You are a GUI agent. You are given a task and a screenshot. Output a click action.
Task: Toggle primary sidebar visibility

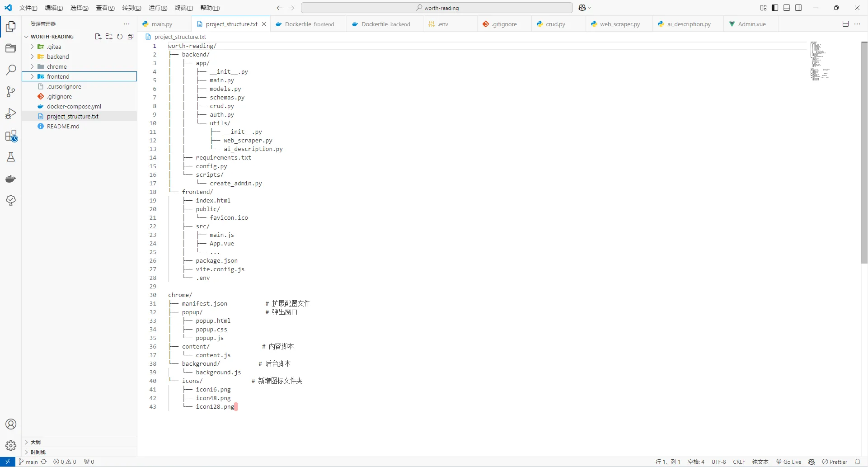click(775, 8)
